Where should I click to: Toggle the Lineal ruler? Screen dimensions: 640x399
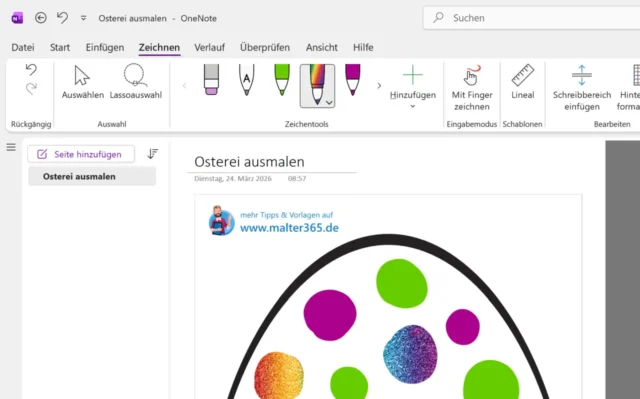(x=522, y=82)
